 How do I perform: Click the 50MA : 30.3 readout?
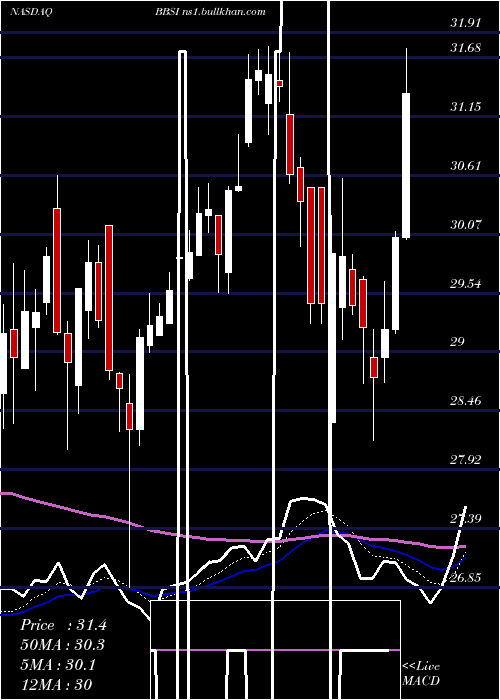pos(63,645)
